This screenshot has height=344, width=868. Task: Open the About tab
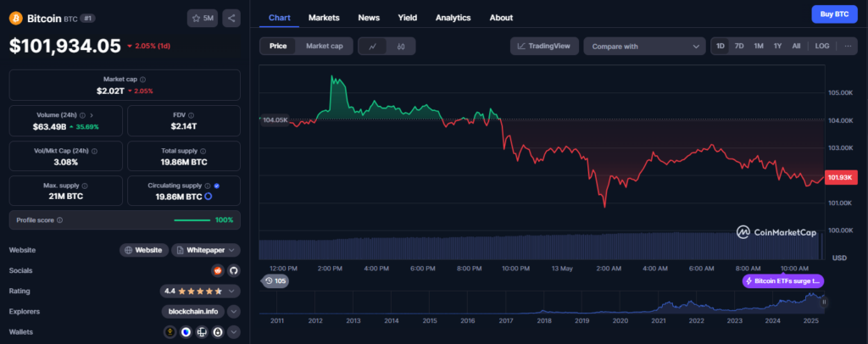click(x=501, y=18)
